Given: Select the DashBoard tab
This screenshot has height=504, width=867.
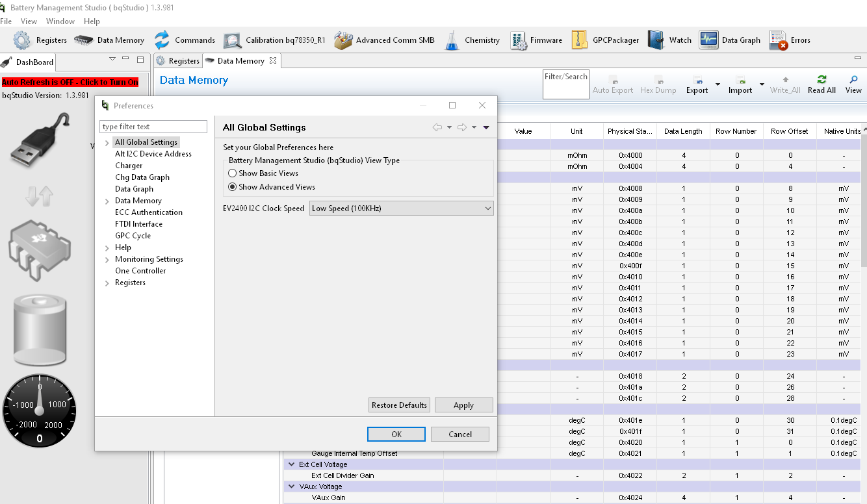Looking at the screenshot, I should [27, 62].
